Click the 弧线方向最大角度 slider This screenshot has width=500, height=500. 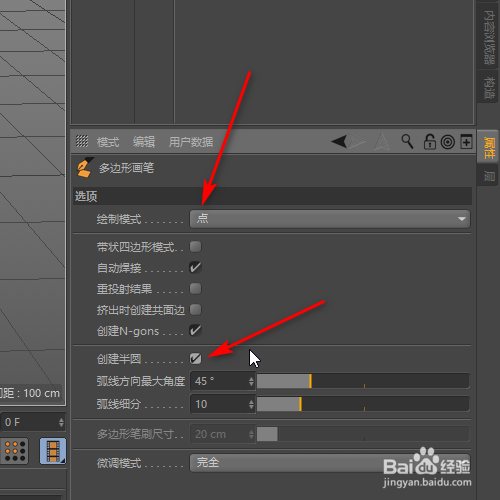363,381
